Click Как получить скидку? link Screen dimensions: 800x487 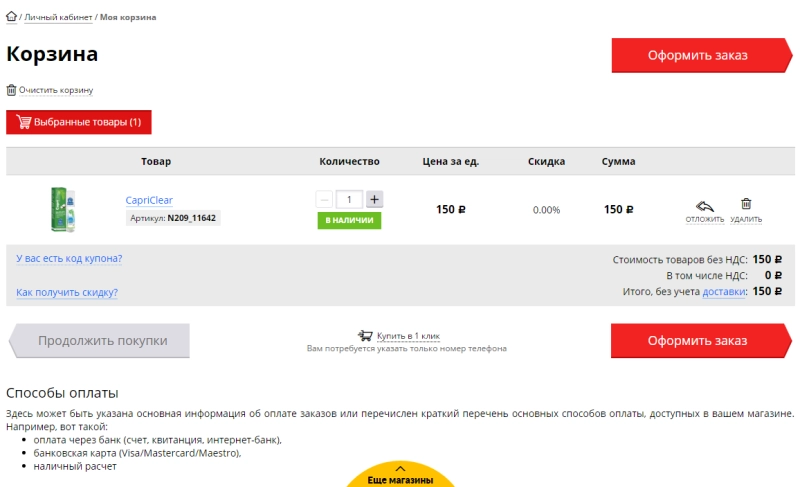67,293
